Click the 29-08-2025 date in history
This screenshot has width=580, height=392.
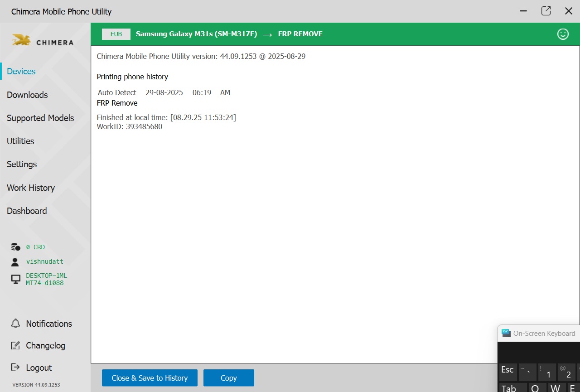[x=164, y=92]
